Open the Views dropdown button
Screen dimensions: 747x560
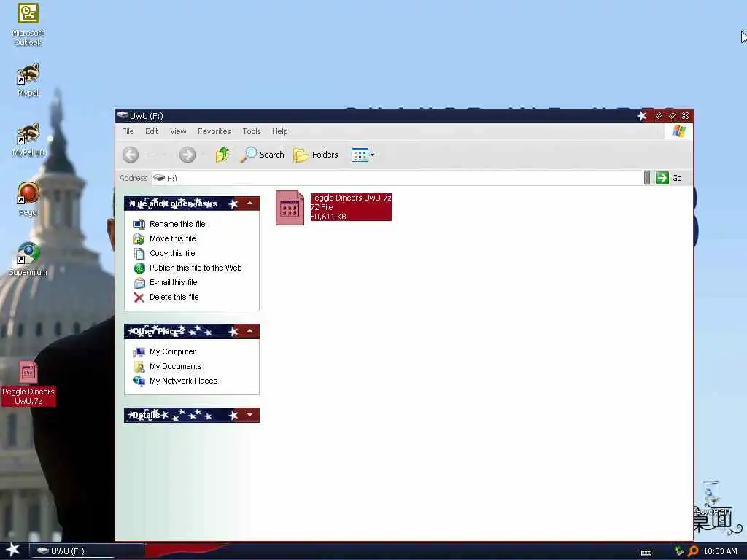coord(363,155)
